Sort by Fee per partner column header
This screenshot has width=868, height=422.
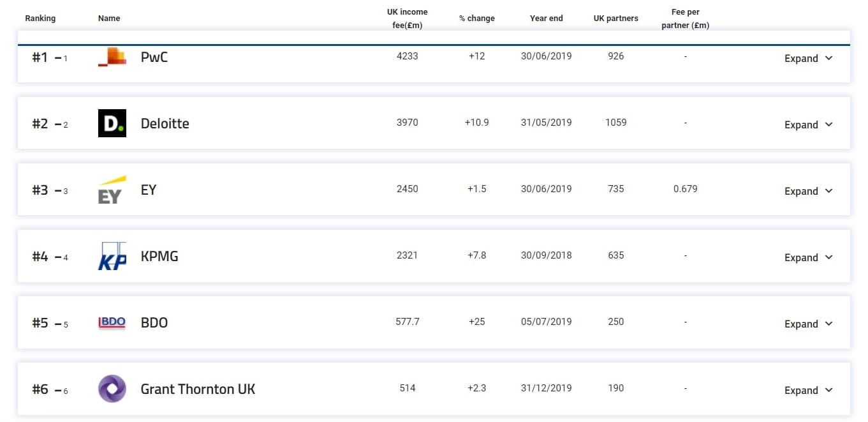(x=686, y=19)
